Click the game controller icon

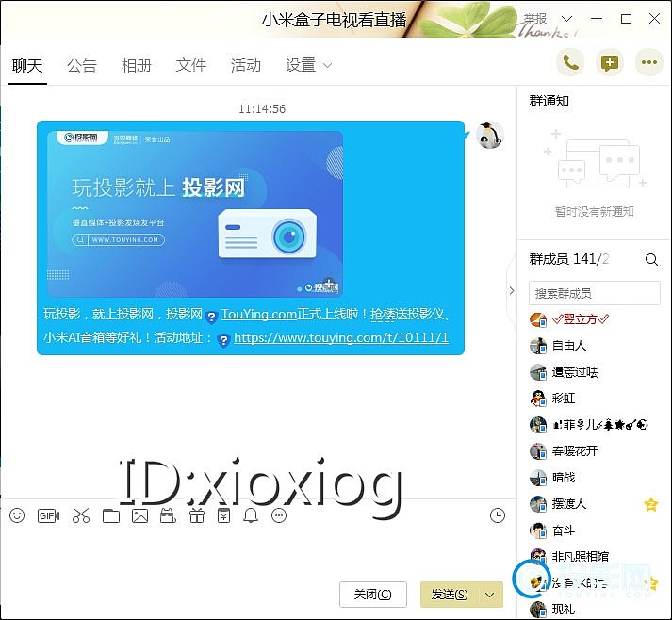coord(168,515)
